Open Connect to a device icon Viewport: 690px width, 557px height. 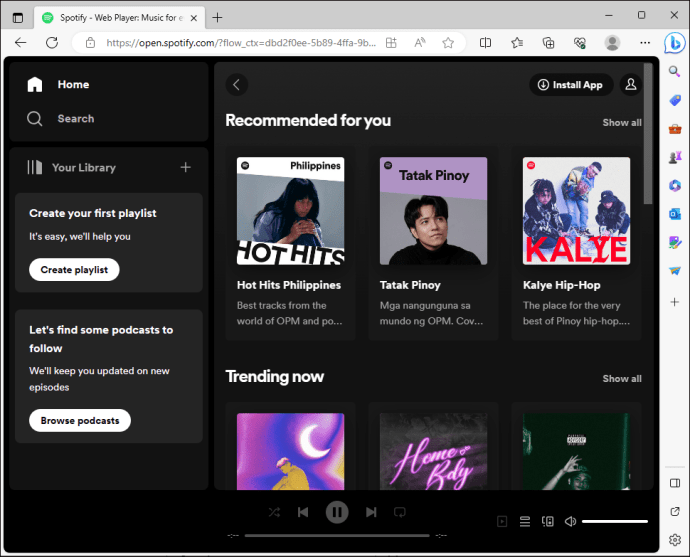click(548, 522)
